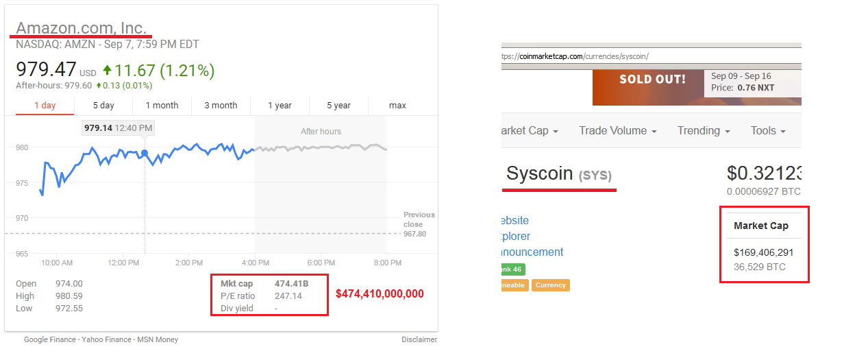Select the 1 day chart tab
This screenshot has width=868, height=349.
point(45,105)
